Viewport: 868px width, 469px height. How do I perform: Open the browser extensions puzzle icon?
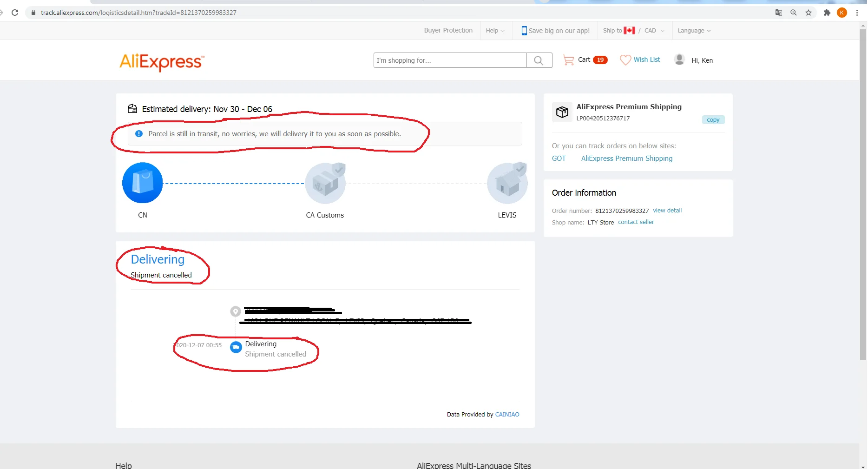(827, 13)
